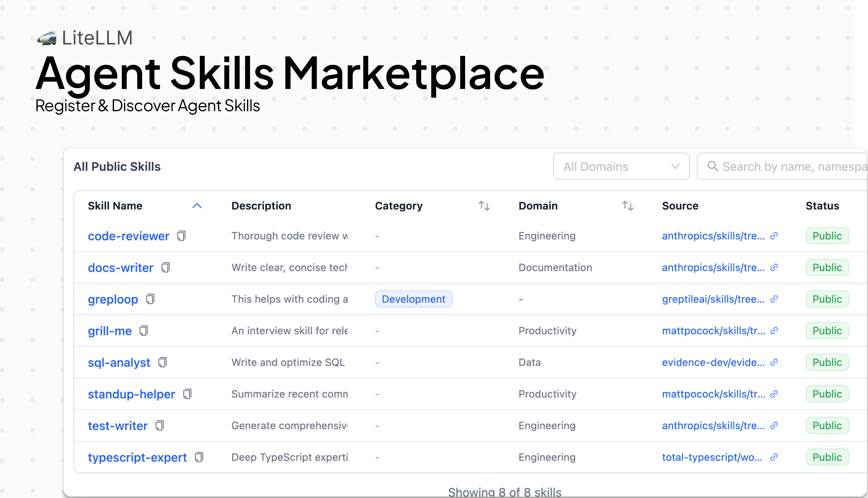Click the Development category badge
This screenshot has width=868, height=498.
pos(414,299)
